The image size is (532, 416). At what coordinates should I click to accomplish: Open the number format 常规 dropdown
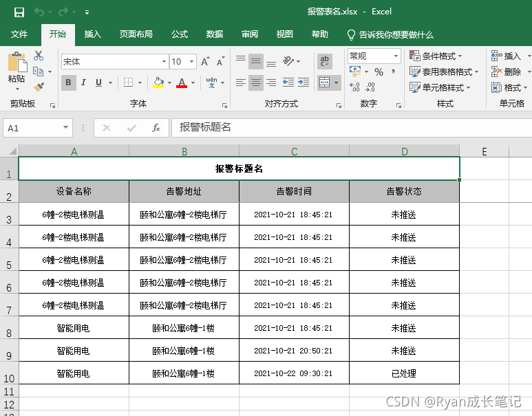(396, 56)
